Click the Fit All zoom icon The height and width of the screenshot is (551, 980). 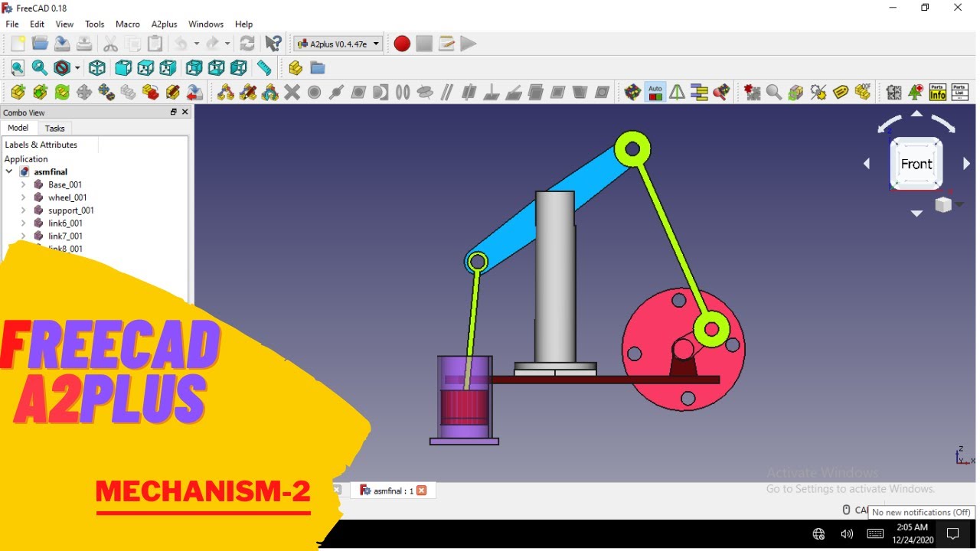pyautogui.click(x=18, y=68)
